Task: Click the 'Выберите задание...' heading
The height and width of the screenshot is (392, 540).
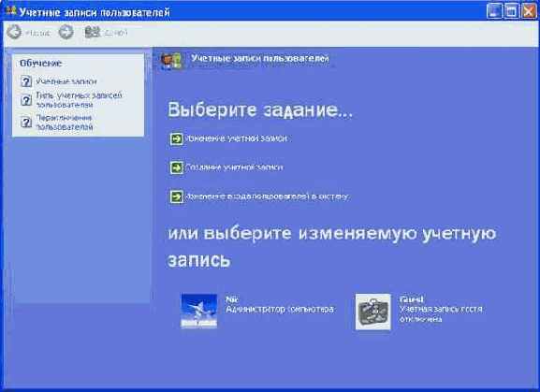Action: pyautogui.click(x=260, y=109)
